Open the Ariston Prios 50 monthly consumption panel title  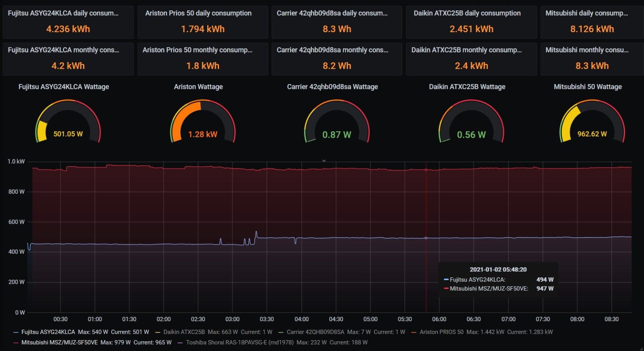198,50
